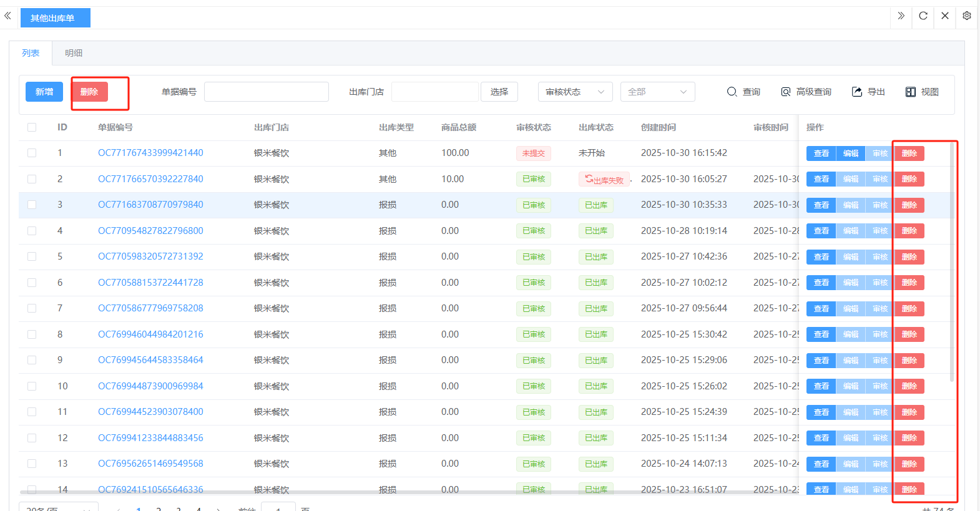The image size is (980, 511).
Task: Check the checkbox for row ID 1
Action: coord(32,153)
